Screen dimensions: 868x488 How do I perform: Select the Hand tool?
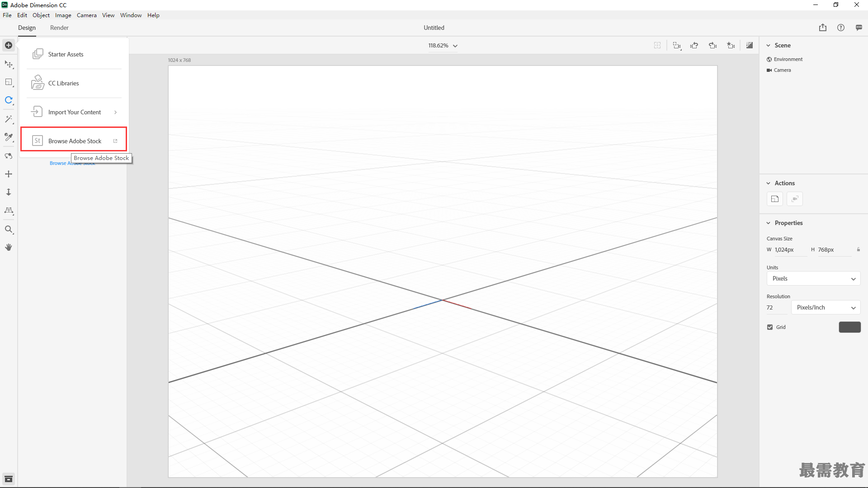pyautogui.click(x=9, y=247)
